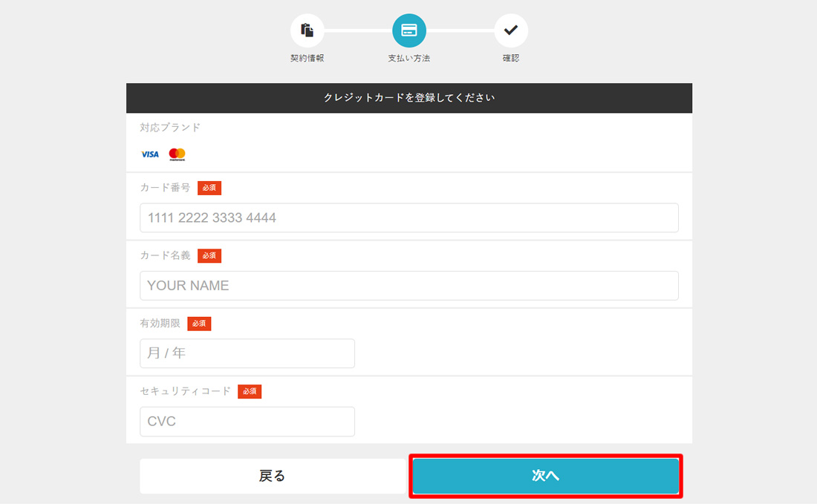The height and width of the screenshot is (504, 817).
Task: Click the 必須 badge beside カード名義
Action: point(209,255)
